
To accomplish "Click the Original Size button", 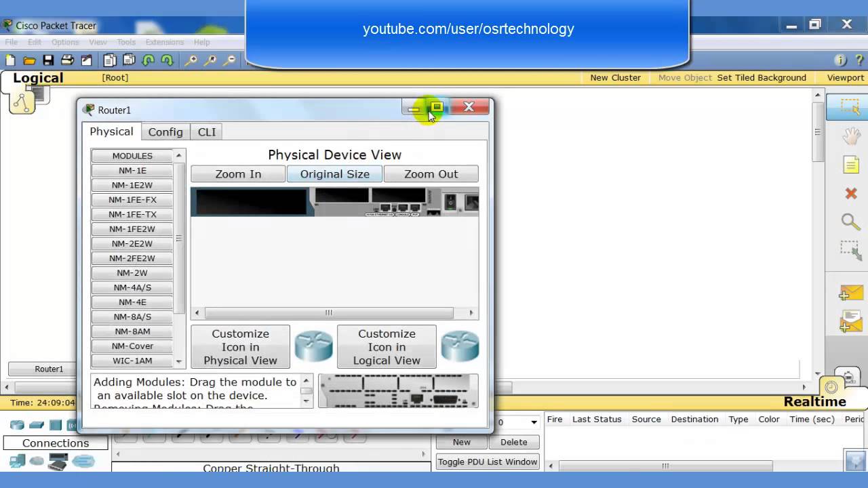I will (335, 174).
